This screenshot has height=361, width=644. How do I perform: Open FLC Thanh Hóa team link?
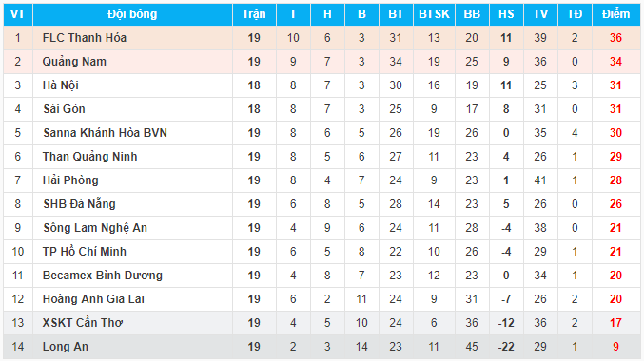tap(85, 38)
